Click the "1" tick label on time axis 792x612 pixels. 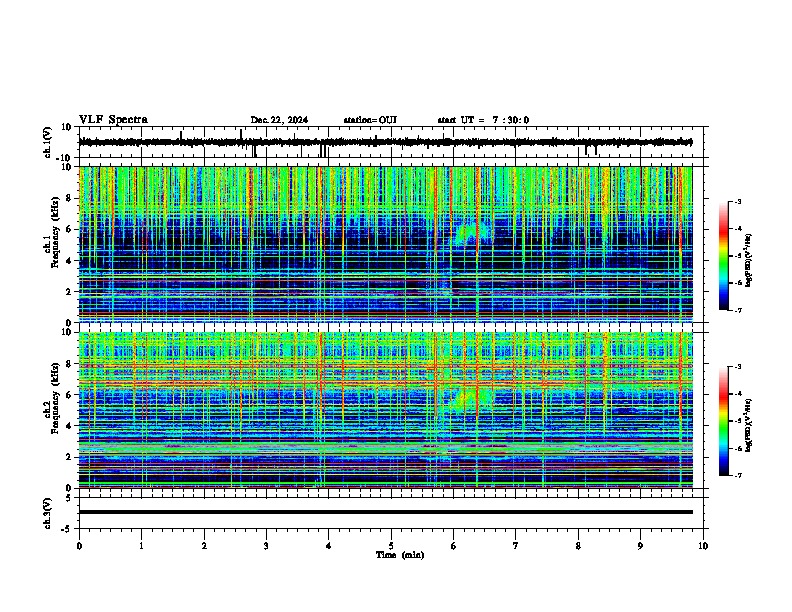tap(142, 546)
